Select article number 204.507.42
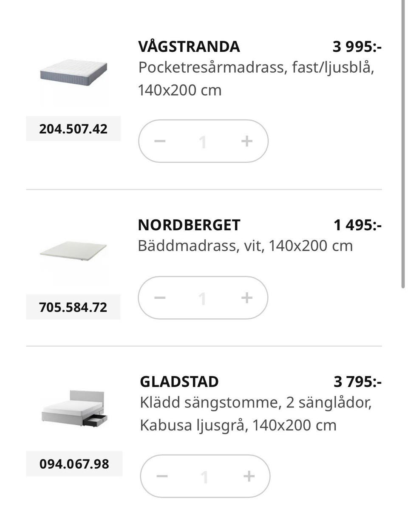 [x=74, y=129]
